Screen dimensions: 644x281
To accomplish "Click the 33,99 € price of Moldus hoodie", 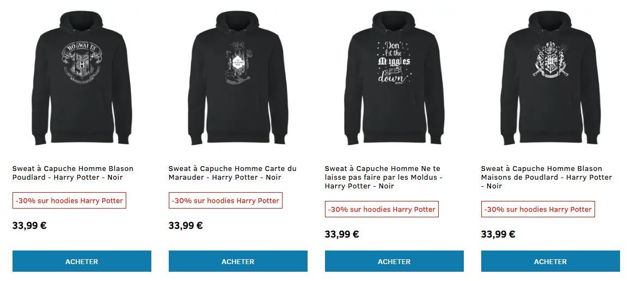I will pyautogui.click(x=342, y=234).
